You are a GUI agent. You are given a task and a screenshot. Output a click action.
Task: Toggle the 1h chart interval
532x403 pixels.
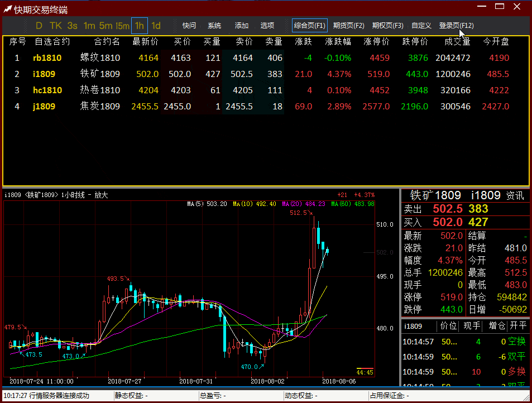pyautogui.click(x=139, y=26)
